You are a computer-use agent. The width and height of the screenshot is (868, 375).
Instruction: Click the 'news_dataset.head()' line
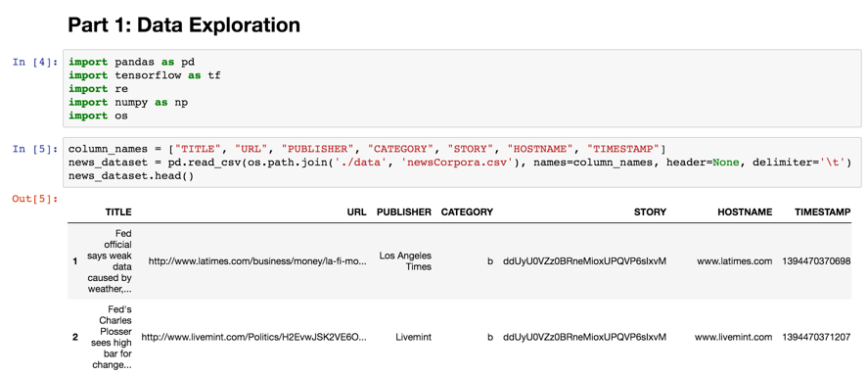coord(132,175)
